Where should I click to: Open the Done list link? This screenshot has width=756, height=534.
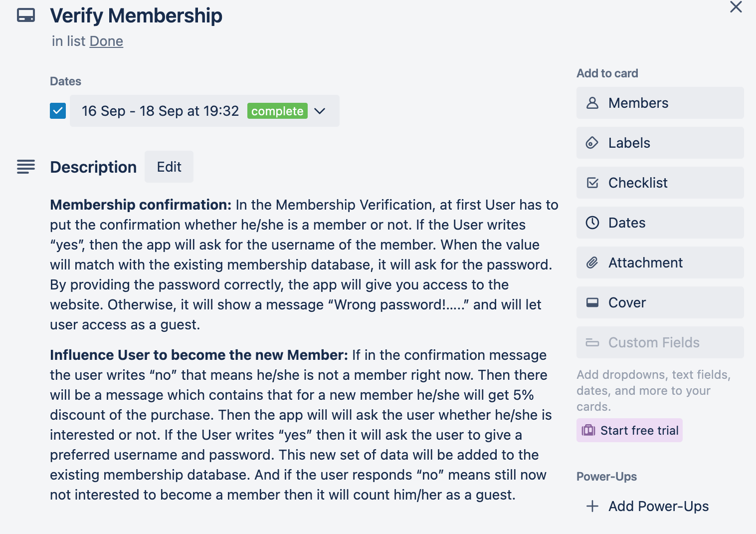pyautogui.click(x=106, y=41)
